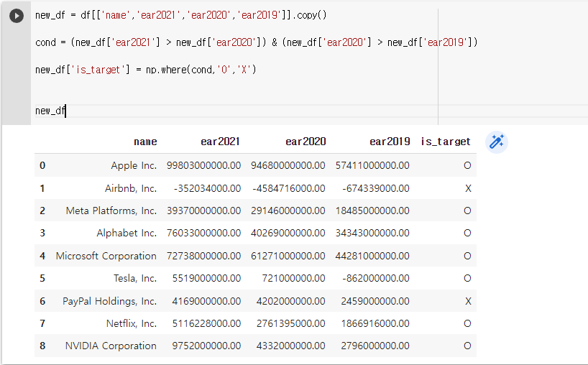Click value 39370000000.00 in Meta row
This screenshot has width=588, height=365.
(x=203, y=211)
